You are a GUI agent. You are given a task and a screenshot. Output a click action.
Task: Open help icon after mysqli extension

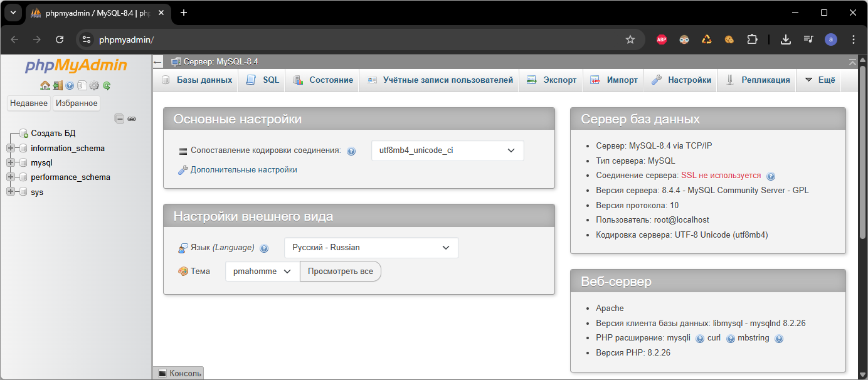click(x=700, y=339)
